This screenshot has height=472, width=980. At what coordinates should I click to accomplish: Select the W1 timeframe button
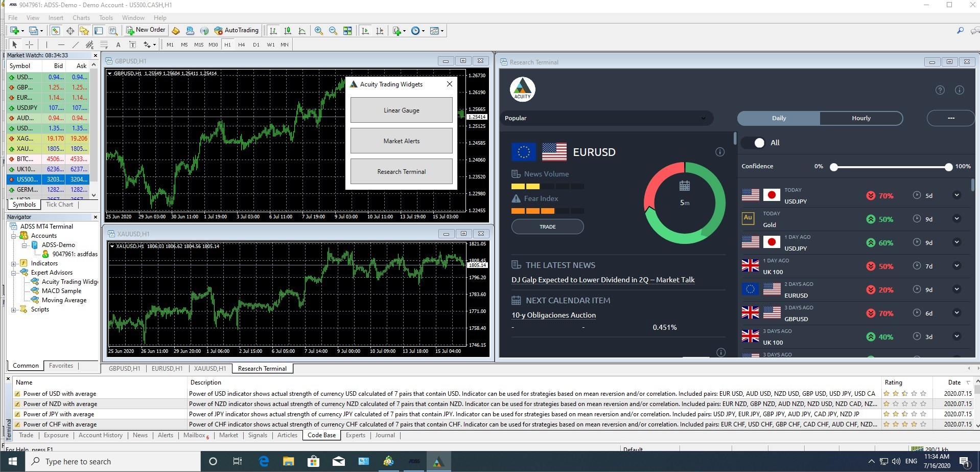271,44
